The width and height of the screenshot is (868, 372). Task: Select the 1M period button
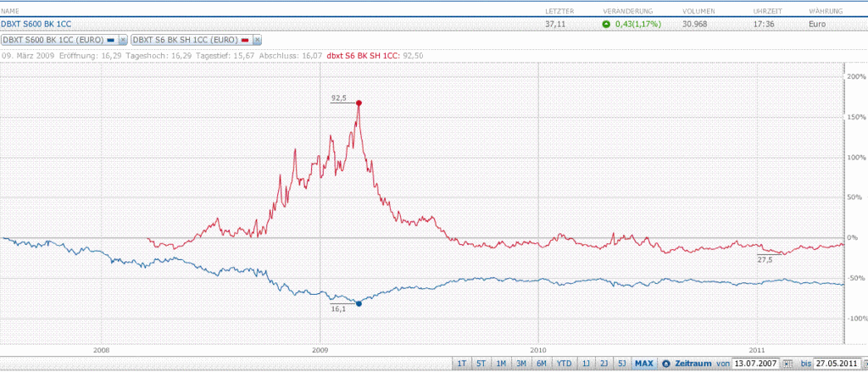tap(501, 363)
